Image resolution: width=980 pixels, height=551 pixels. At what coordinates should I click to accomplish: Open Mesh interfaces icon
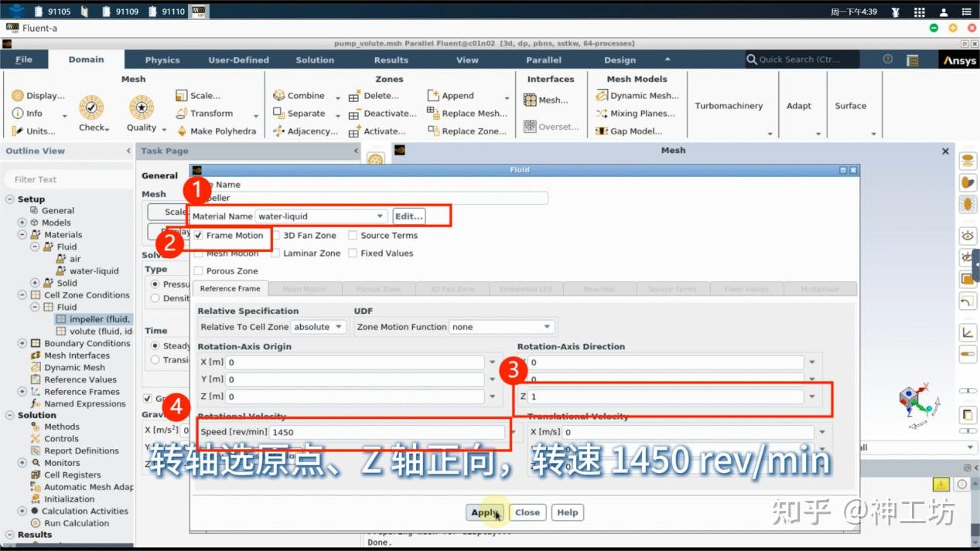[530, 100]
